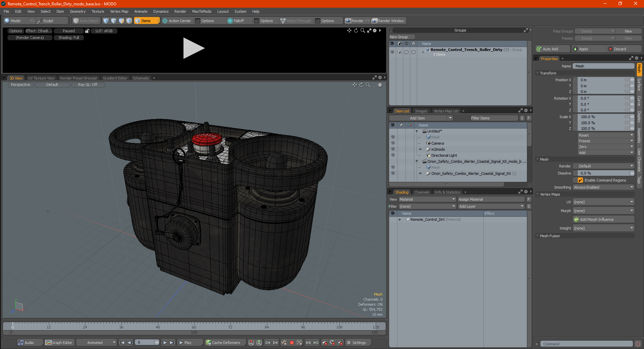
Task: Click the red record keyframe icon
Action: tap(292, 343)
